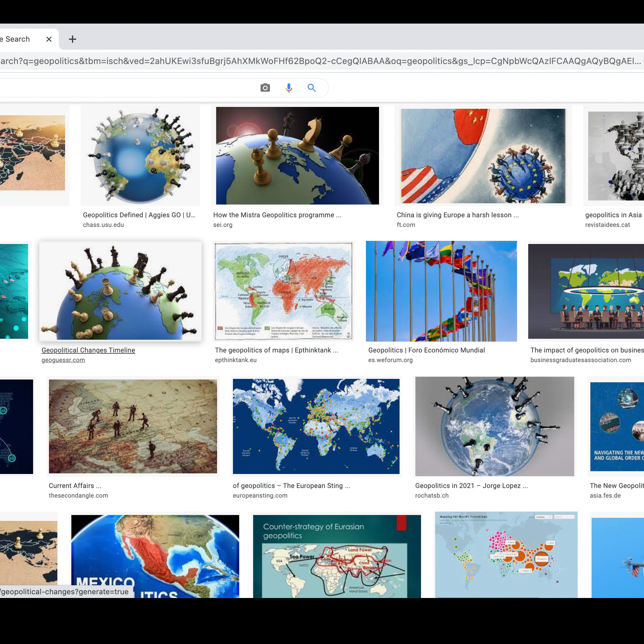Open 'of geopolitics – The European Sting' link
The width and height of the screenshot is (644, 644).
[291, 486]
